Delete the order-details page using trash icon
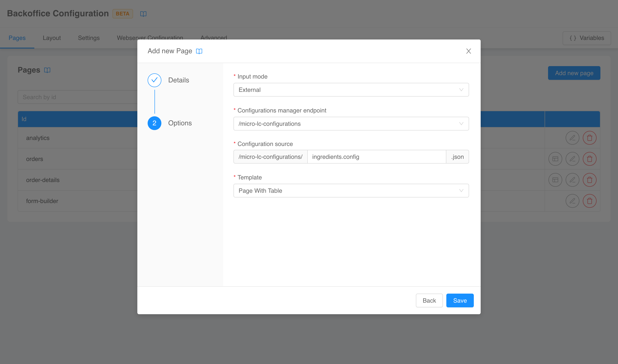The width and height of the screenshot is (618, 364). coord(590,180)
